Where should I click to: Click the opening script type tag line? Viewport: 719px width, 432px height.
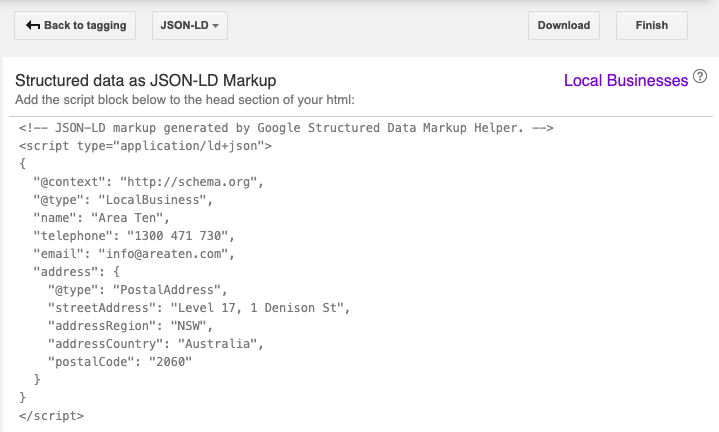tap(146, 146)
